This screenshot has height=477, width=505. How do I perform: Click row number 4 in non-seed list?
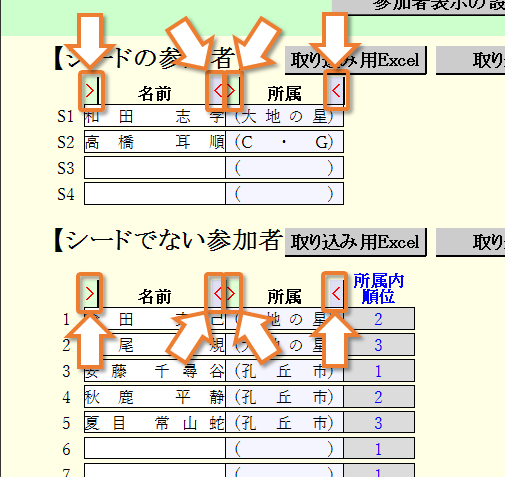[66, 397]
